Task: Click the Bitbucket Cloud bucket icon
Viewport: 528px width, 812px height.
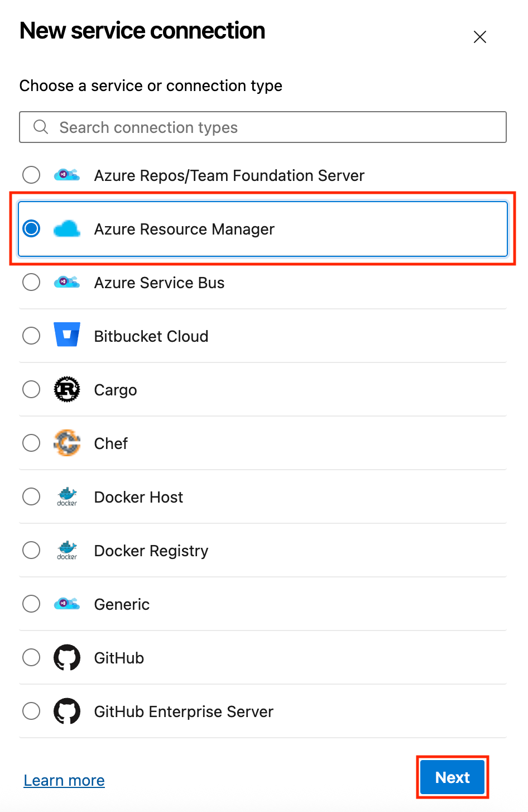Action: [66, 335]
